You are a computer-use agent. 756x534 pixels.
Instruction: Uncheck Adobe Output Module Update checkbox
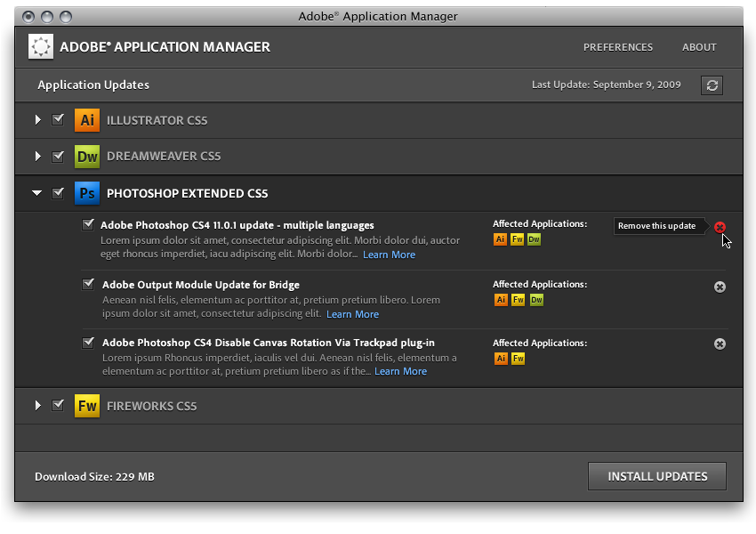click(88, 285)
